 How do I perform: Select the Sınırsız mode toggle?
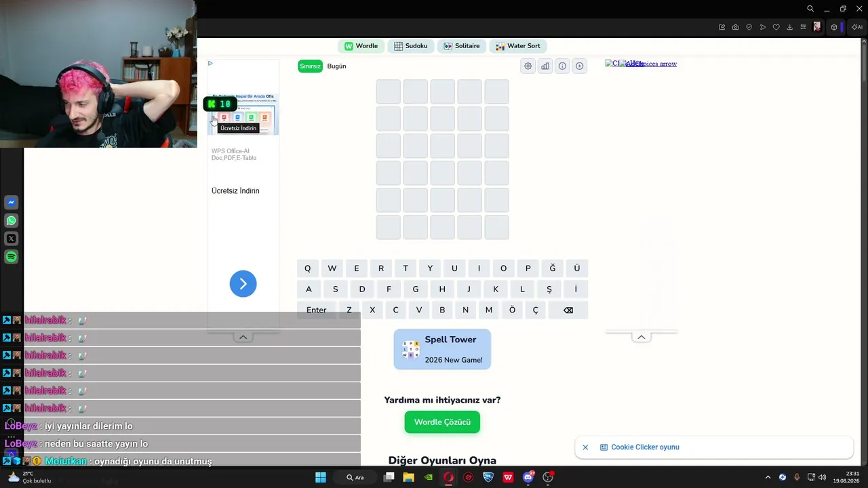tap(310, 66)
